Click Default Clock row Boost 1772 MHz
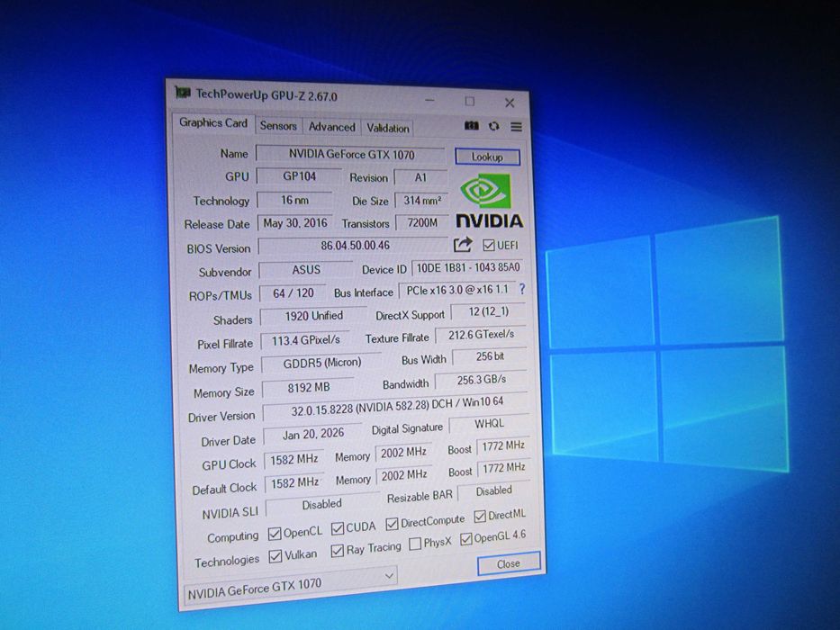The image size is (840, 630). pos(503,468)
